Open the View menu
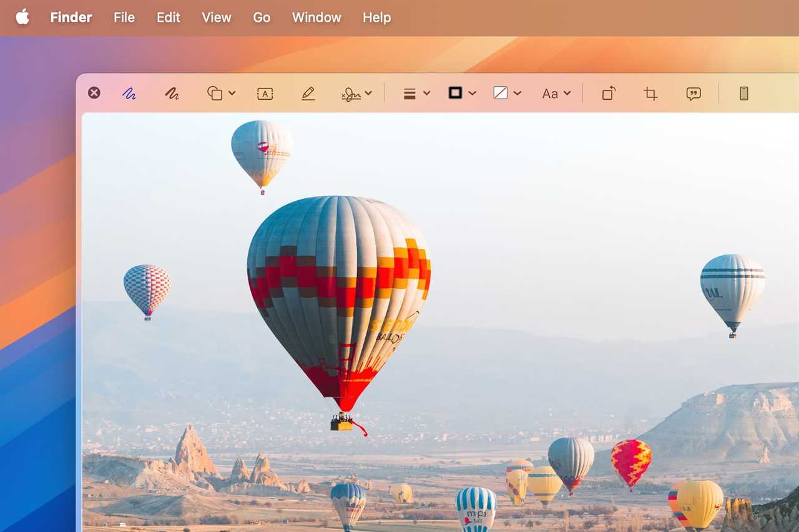Viewport: 799px width, 532px height. pos(216,17)
